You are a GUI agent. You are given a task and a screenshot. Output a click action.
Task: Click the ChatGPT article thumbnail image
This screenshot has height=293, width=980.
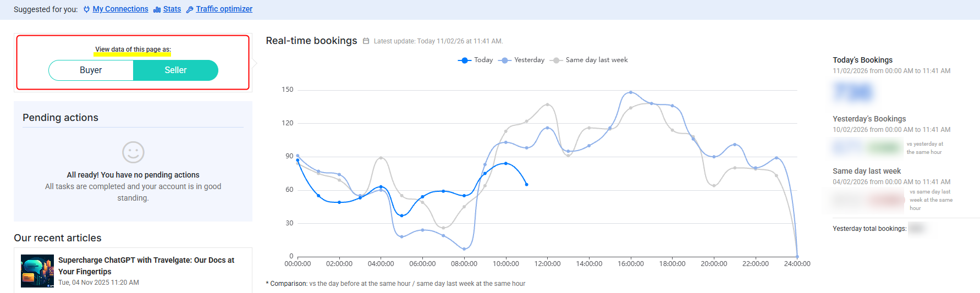(x=37, y=271)
